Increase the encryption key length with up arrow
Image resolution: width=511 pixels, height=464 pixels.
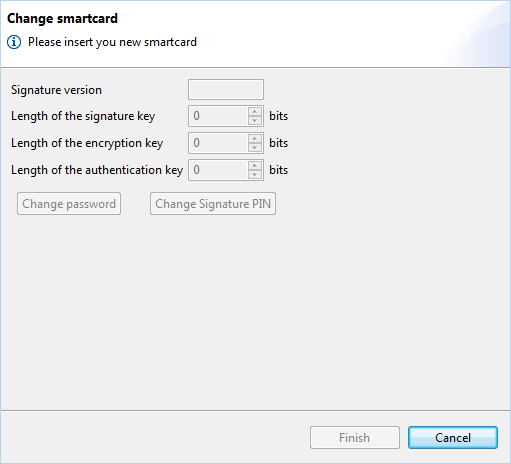point(255,139)
